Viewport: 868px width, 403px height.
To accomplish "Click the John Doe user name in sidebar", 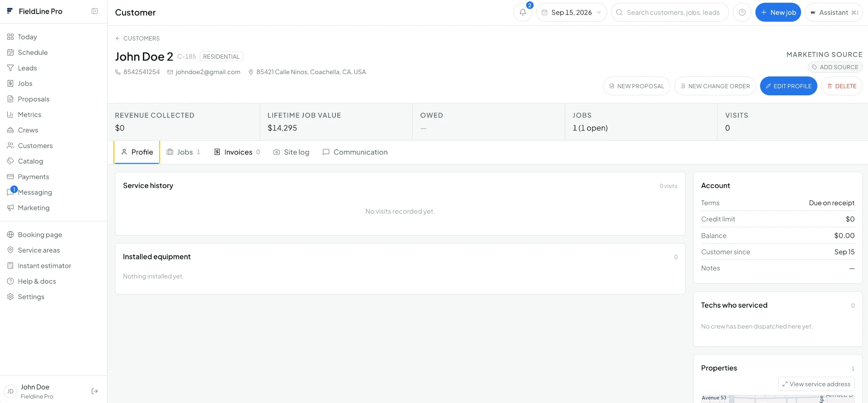I will pos(35,387).
